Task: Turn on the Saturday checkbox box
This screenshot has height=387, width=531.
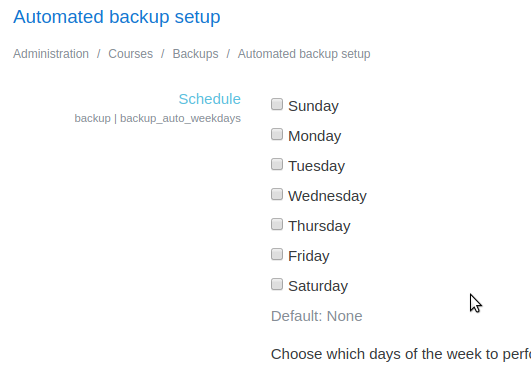Action: [277, 284]
